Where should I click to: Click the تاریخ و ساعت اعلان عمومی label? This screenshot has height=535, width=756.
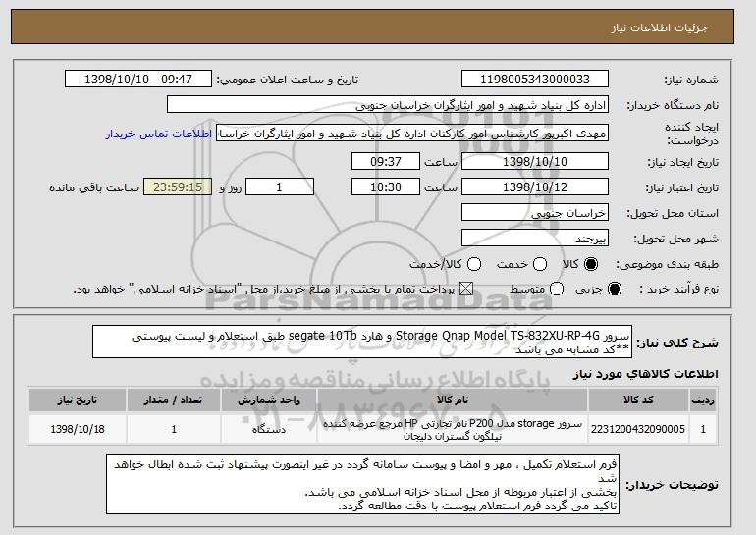288,80
